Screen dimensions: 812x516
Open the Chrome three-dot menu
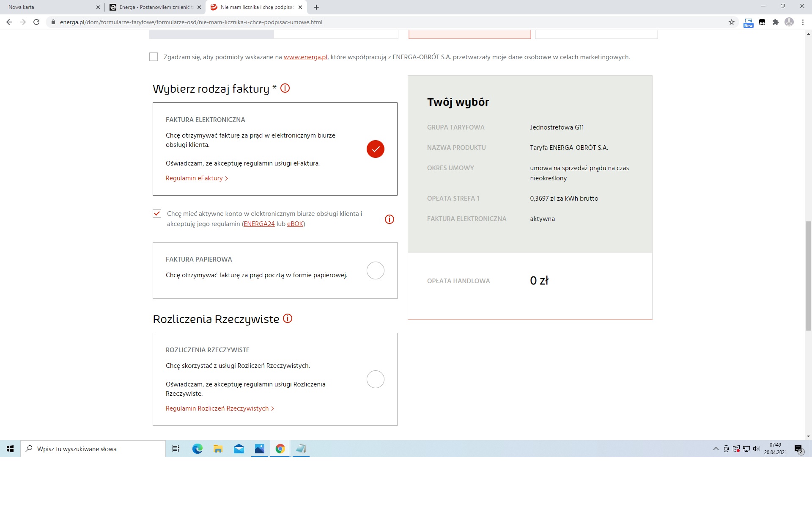(803, 22)
